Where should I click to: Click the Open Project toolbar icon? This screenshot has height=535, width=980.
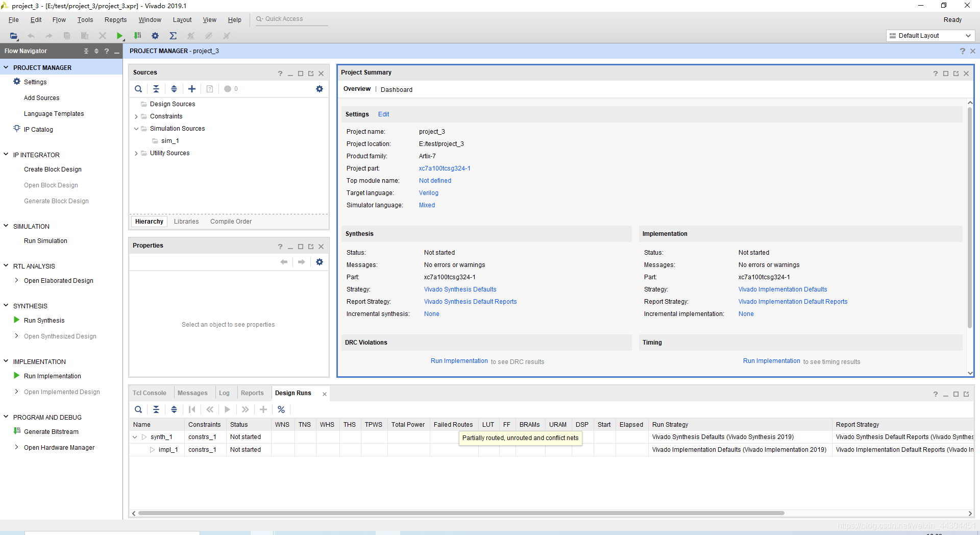coord(14,36)
